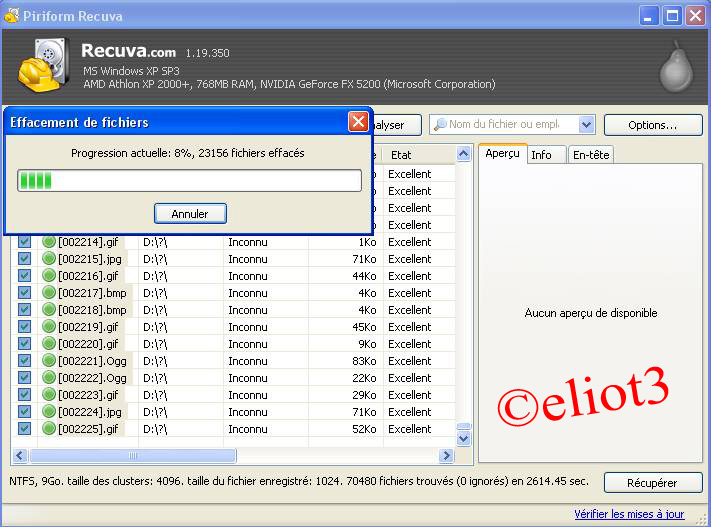Click the green status dot of [002217].bmp
The height and width of the screenshot is (527, 711).
(x=49, y=293)
